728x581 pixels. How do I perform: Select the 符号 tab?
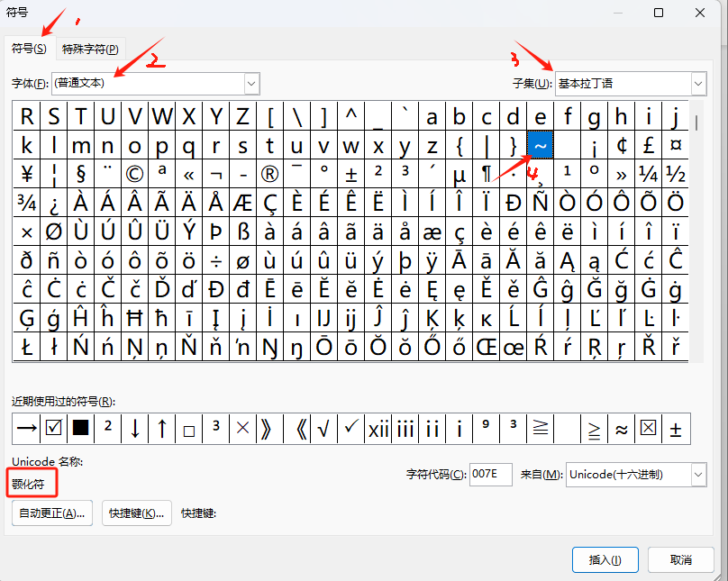29,48
